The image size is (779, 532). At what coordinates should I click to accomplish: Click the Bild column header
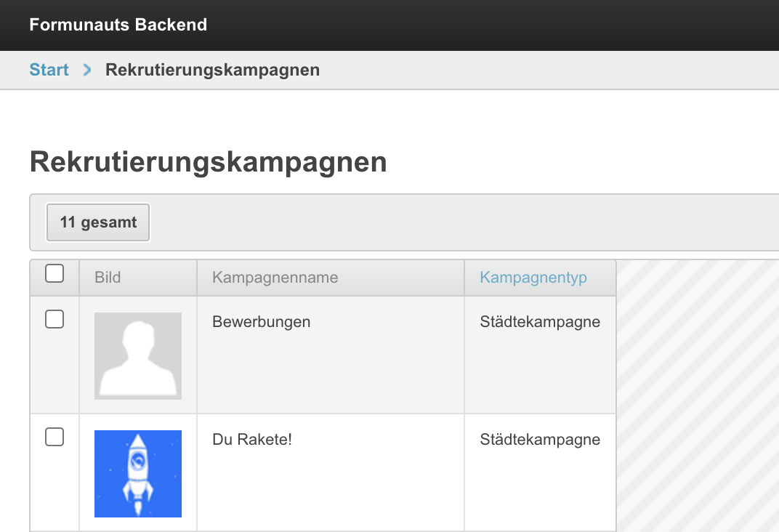coord(108,277)
